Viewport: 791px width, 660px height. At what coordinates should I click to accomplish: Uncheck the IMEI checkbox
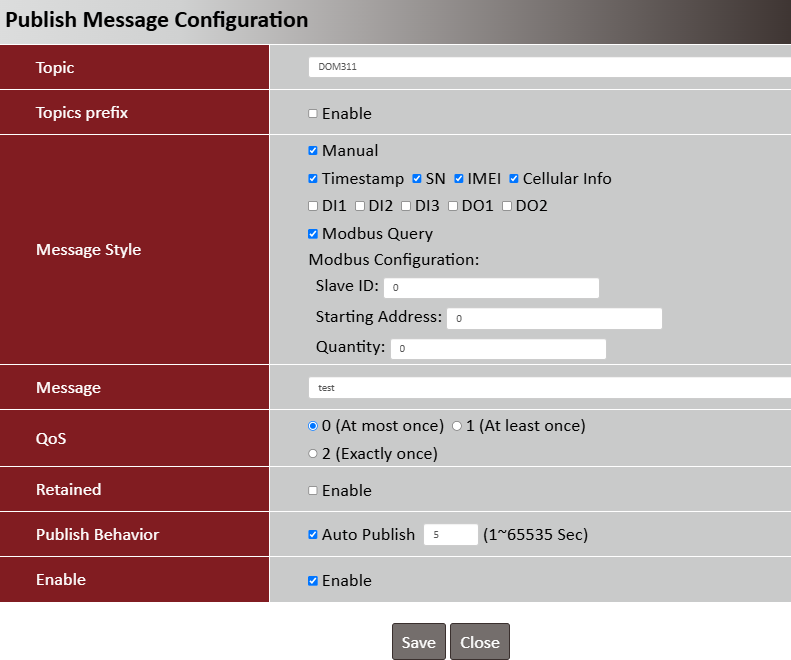[459, 179]
